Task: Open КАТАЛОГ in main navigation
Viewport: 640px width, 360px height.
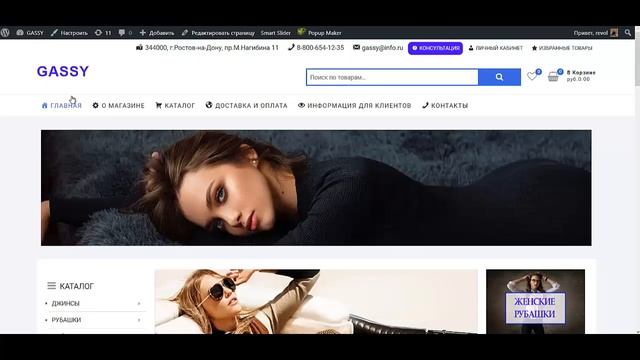Action: coord(175,105)
